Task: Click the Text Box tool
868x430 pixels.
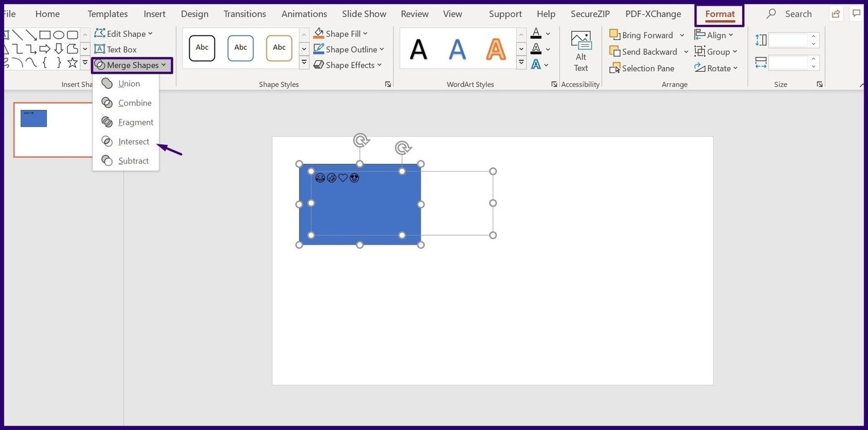Action: pyautogui.click(x=115, y=49)
